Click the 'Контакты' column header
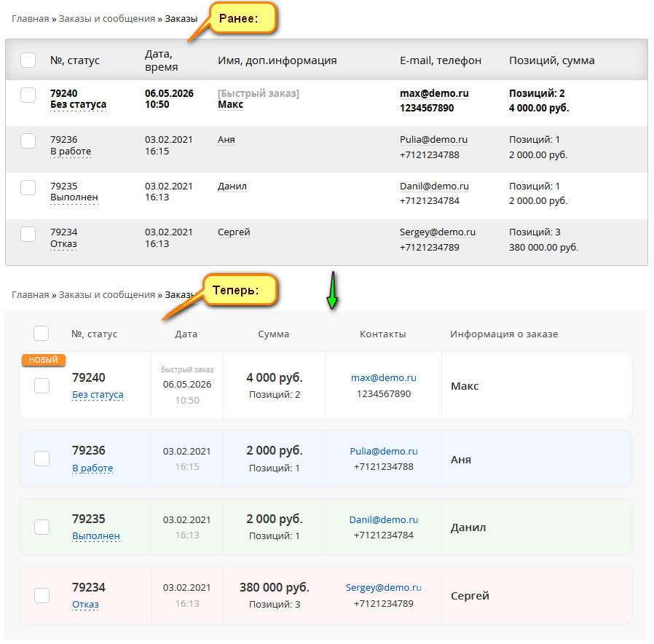The image size is (654, 644). tap(383, 334)
